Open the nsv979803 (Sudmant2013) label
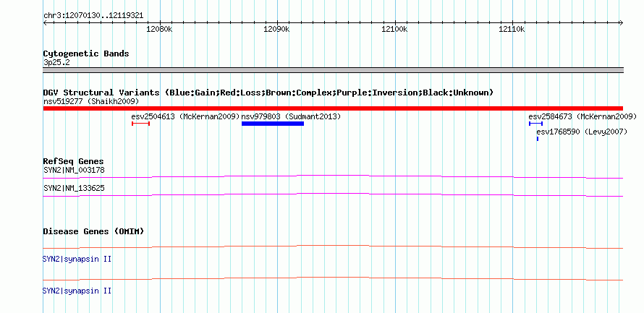644x313 pixels. (x=291, y=116)
